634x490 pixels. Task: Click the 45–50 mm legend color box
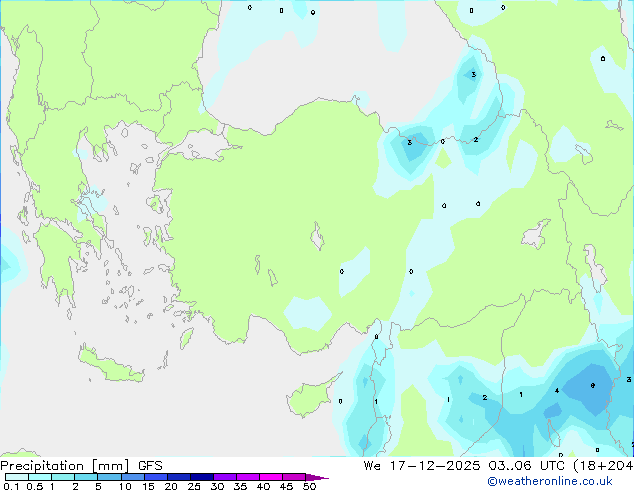click(x=294, y=477)
